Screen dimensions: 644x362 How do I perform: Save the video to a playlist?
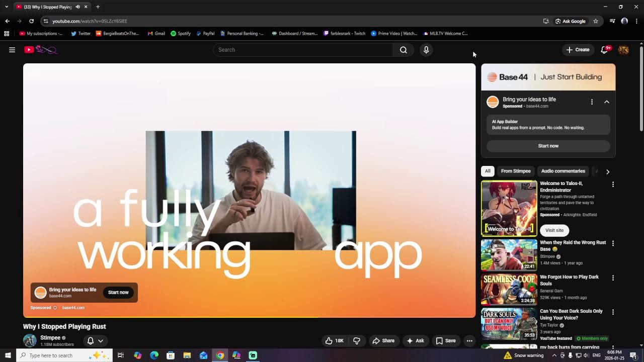pos(446,341)
